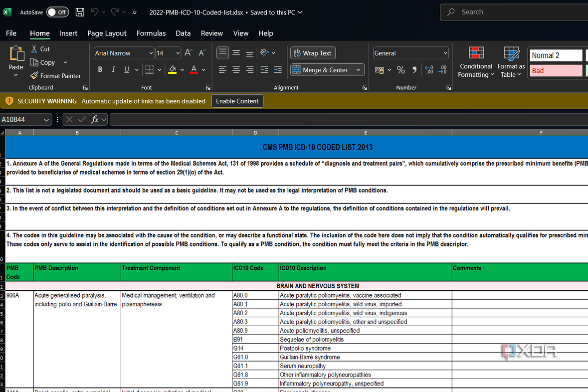This screenshot has height=392, width=588.
Task: Click the Wrap Text button
Action: point(313,53)
